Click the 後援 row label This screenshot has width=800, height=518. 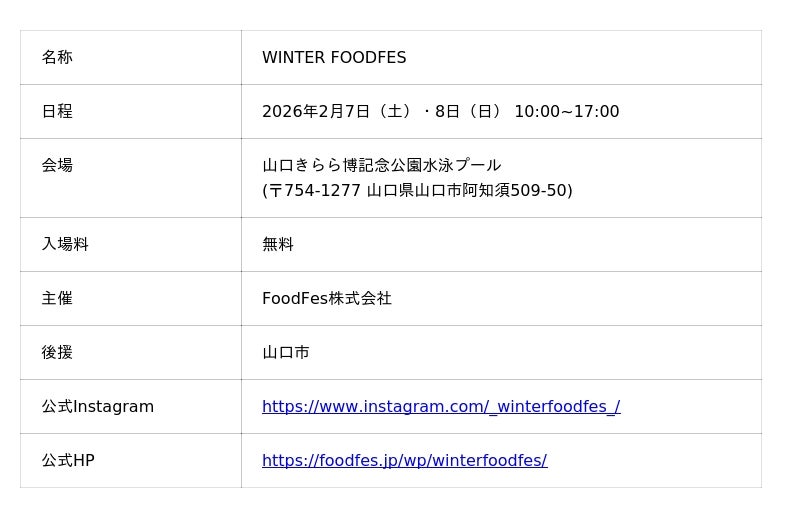(57, 352)
